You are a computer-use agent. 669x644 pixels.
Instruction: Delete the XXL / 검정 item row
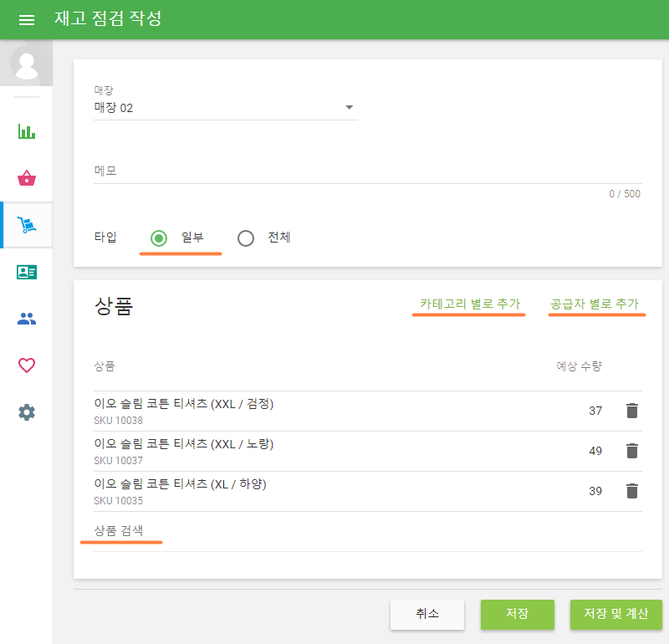[x=632, y=411]
